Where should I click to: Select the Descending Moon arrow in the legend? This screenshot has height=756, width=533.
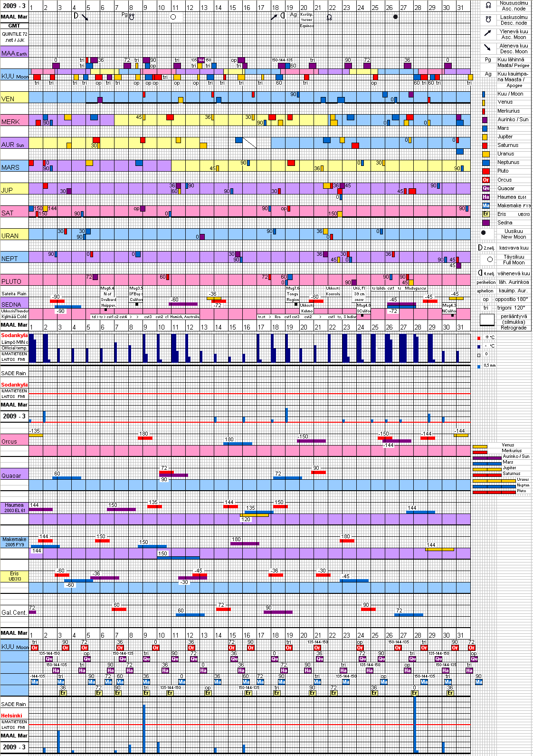[x=487, y=48]
